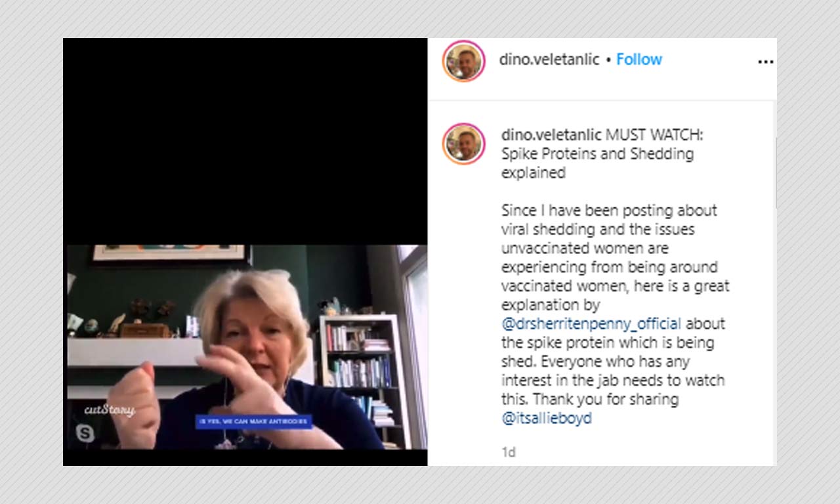
Task: Click the profile avatar in post header
Action: pos(463,61)
